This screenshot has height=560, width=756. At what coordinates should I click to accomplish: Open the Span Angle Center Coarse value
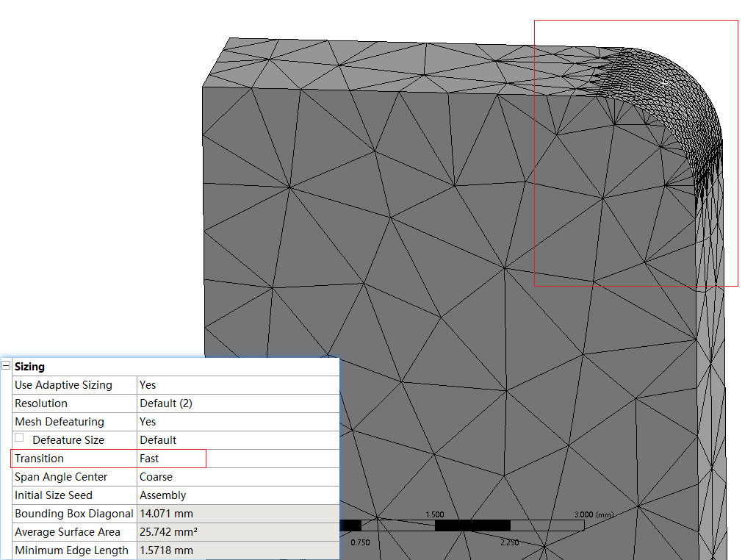pyautogui.click(x=237, y=477)
